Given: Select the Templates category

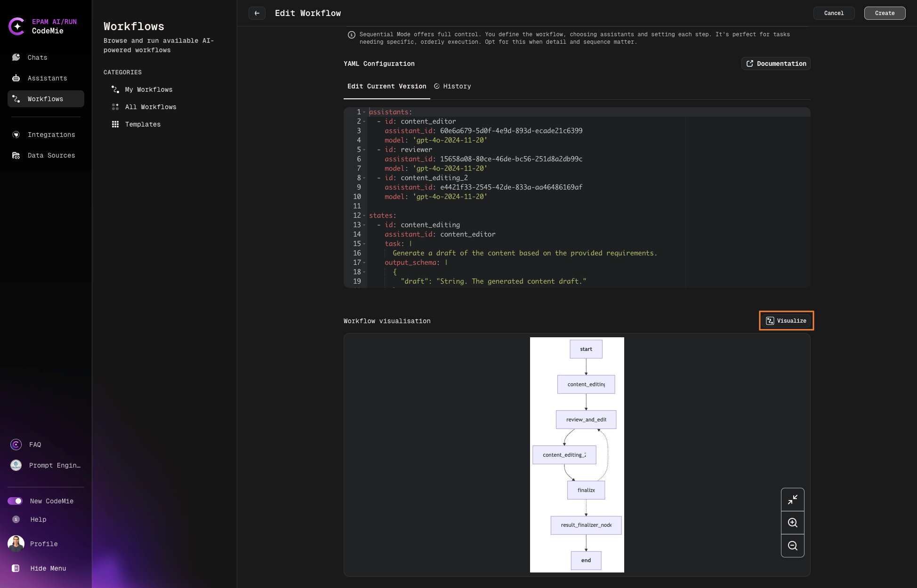Looking at the screenshot, I should [x=143, y=124].
